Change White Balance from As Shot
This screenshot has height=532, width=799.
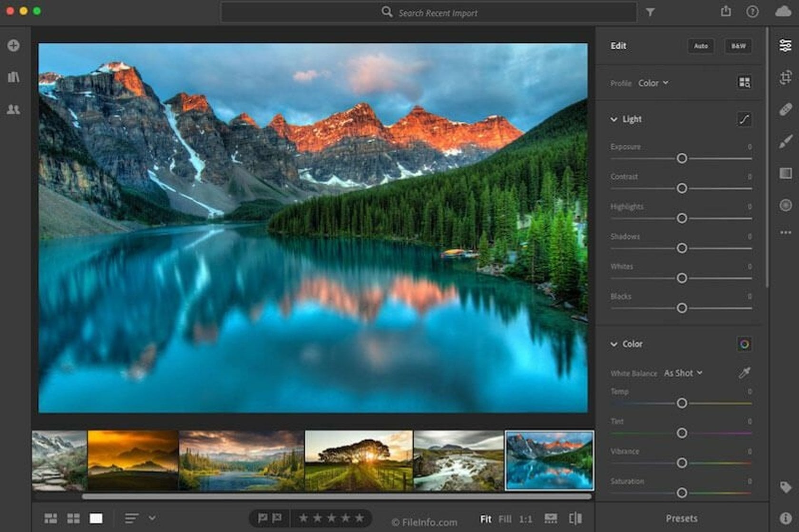click(x=683, y=373)
